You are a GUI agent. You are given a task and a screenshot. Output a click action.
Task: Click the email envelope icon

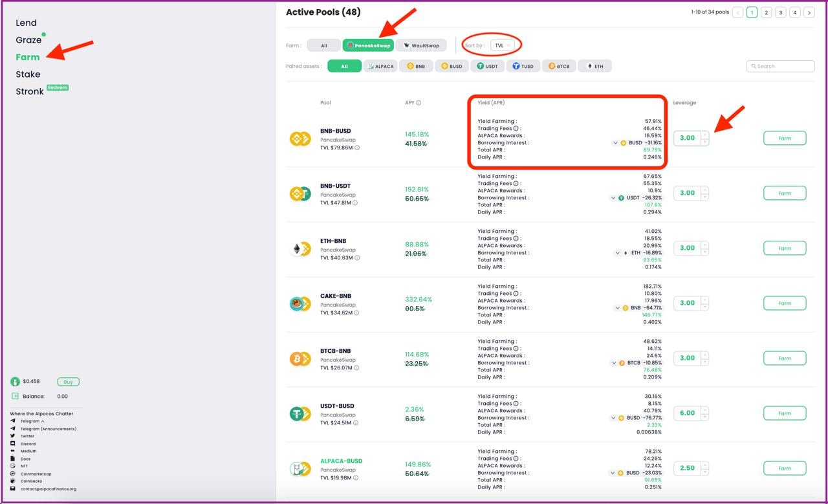point(13,488)
